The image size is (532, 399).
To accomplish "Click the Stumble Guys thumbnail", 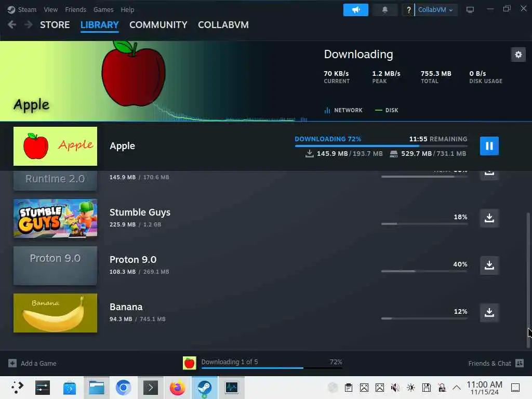I will [55, 218].
